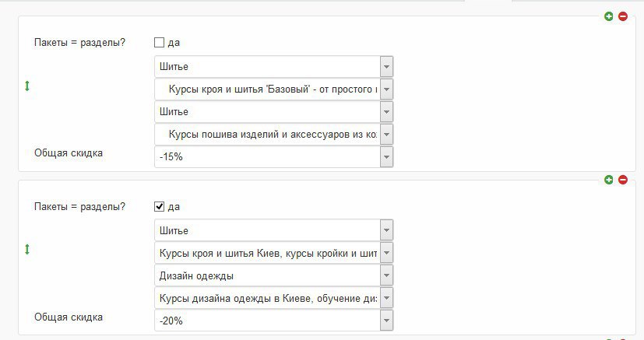Screen dimensions: 644x340
Task: Click green plus icon of bottom block
Action: click(x=609, y=180)
